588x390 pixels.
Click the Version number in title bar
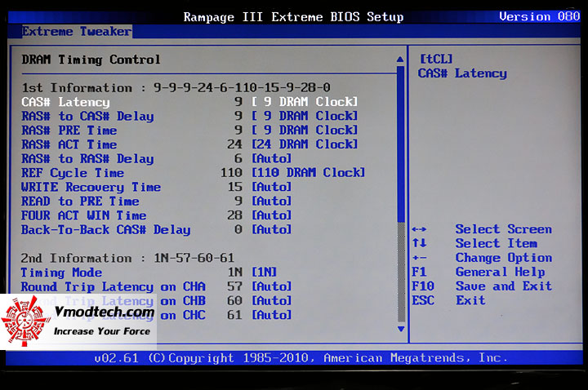click(x=539, y=16)
